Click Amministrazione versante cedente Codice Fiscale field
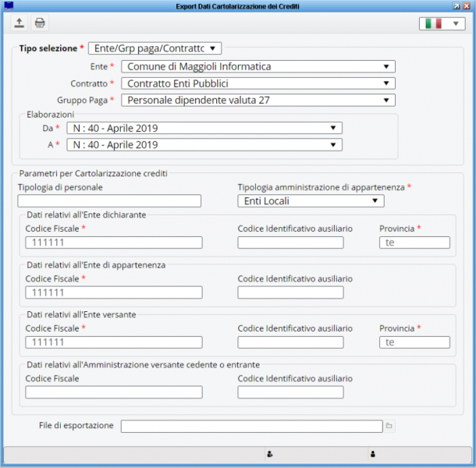Screen dimensions: 476x468 tap(114, 392)
